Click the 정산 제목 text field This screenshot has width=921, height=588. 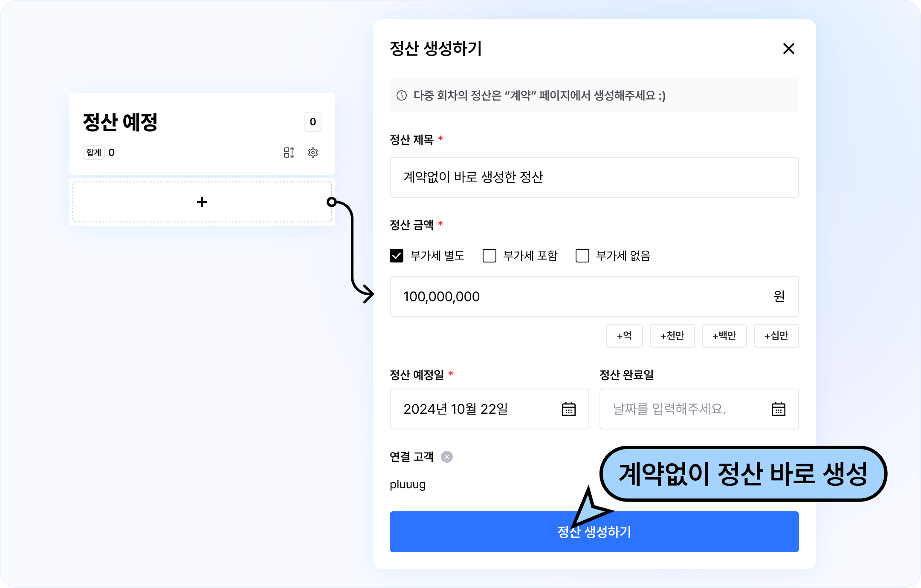[x=594, y=177]
